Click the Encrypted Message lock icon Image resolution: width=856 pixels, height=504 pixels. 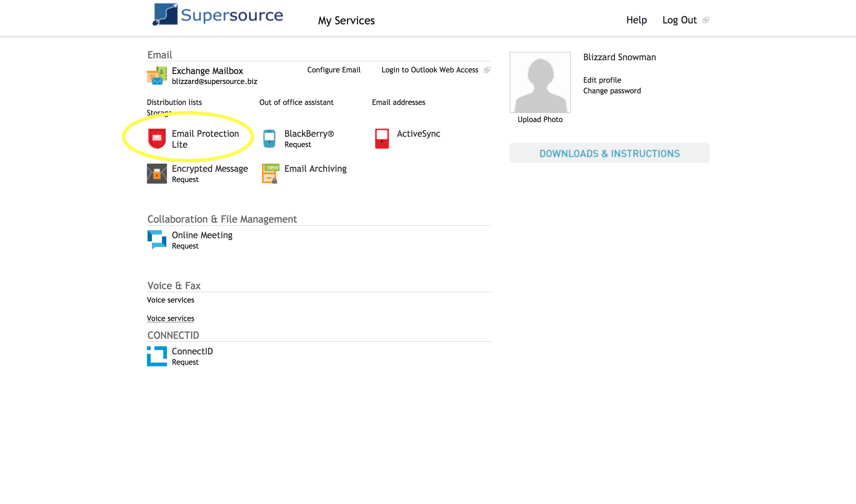[x=157, y=174]
